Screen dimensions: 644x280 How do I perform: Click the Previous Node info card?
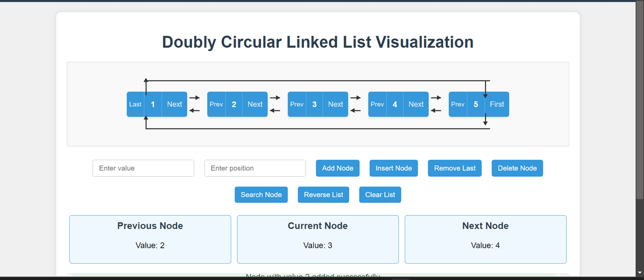[150, 239]
